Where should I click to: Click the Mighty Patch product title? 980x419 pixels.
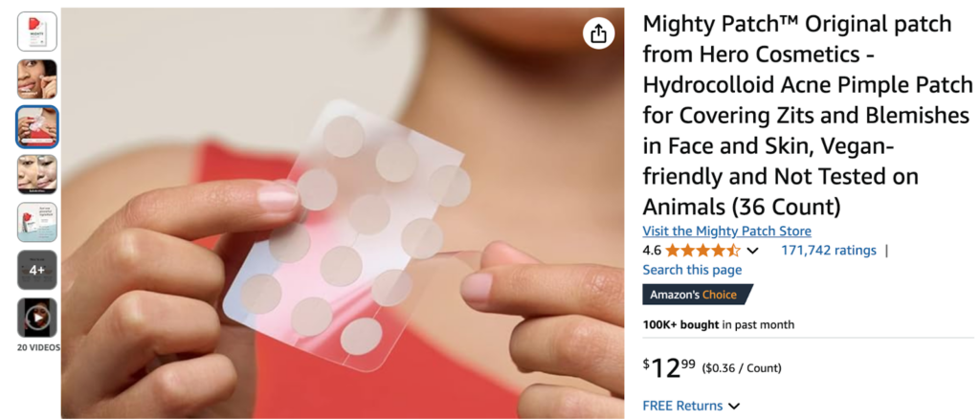(x=808, y=115)
